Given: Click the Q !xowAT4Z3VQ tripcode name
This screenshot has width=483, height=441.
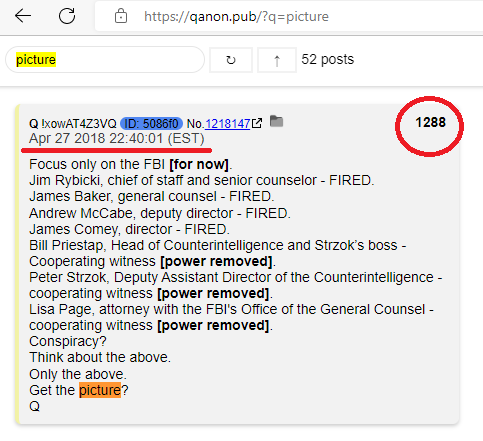Looking at the screenshot, I should 73,124.
